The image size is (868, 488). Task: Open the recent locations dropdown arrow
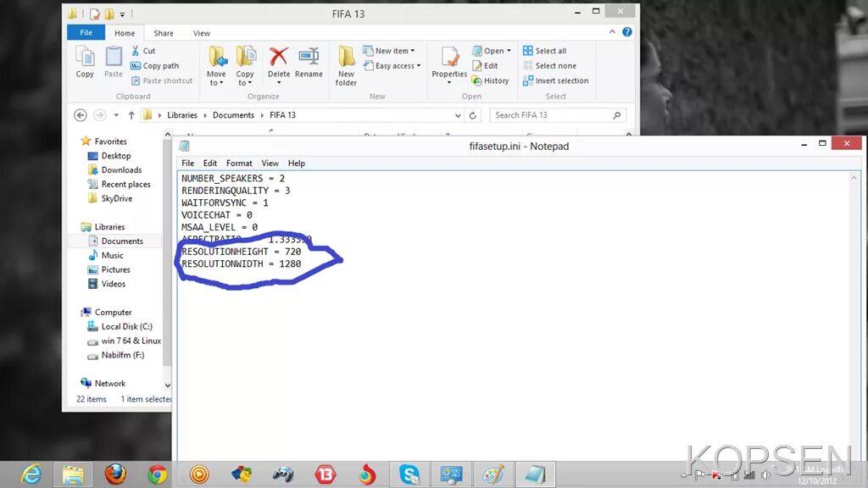116,115
